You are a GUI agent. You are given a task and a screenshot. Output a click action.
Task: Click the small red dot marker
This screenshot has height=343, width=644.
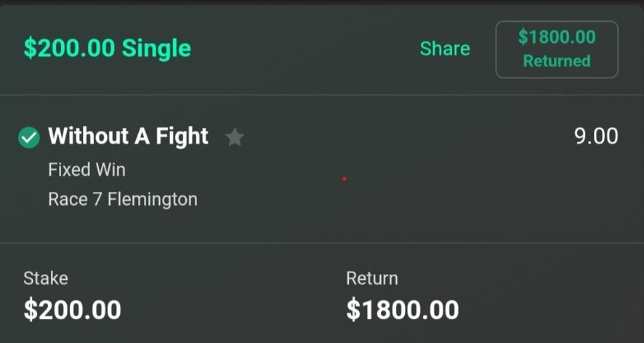[344, 178]
